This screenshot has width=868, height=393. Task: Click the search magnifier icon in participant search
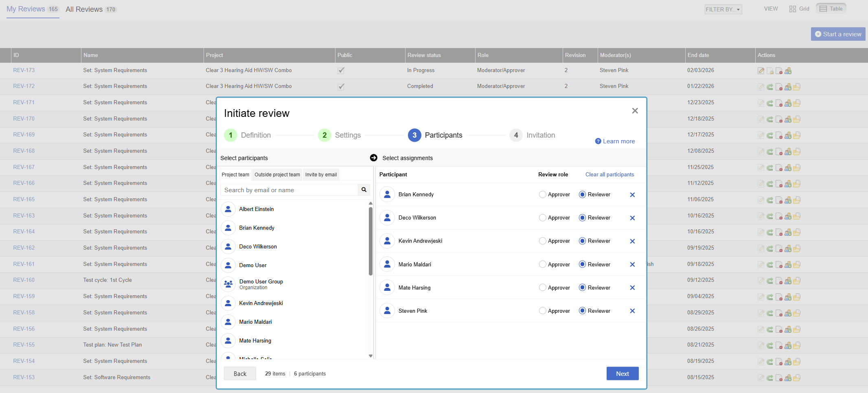tap(364, 190)
